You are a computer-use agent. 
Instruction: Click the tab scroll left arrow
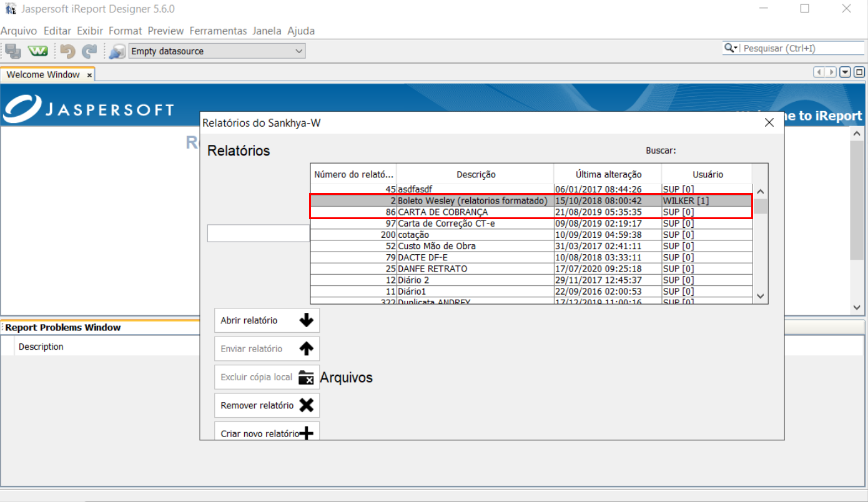click(x=819, y=72)
